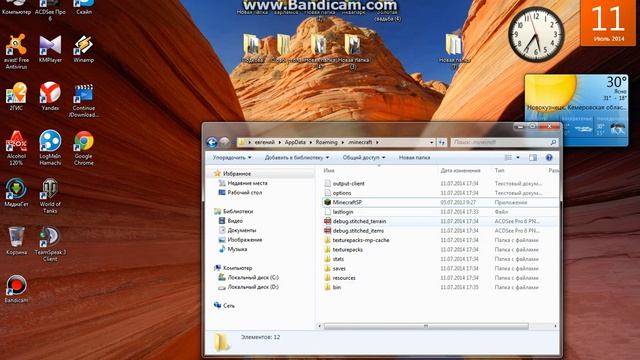Open Видео library
Viewport: 640px width, 360px height.
pos(235,221)
